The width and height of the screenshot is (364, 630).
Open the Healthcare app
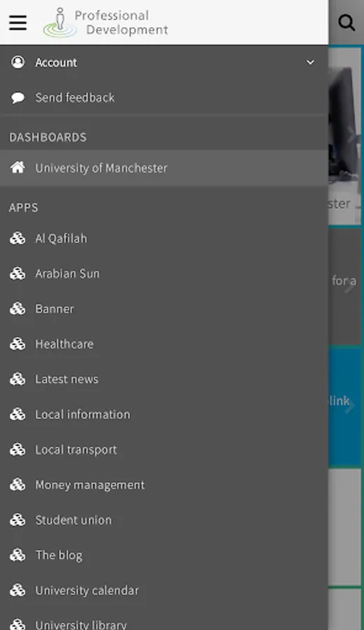[164, 344]
